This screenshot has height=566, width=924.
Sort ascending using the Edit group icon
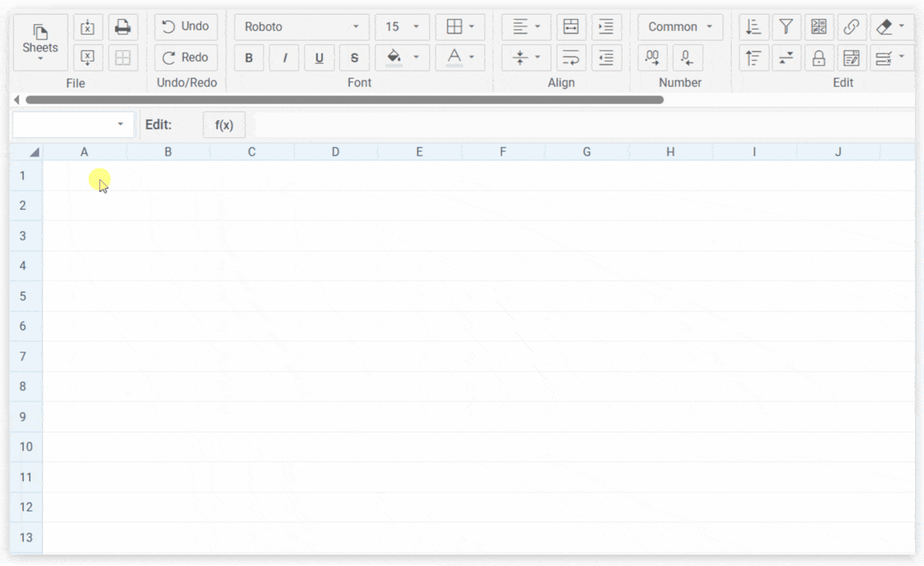point(753,28)
